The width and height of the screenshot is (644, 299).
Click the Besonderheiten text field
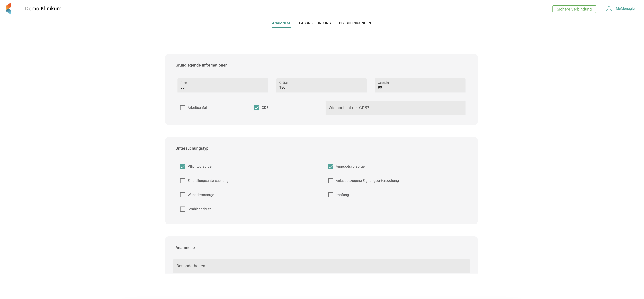[x=321, y=266]
